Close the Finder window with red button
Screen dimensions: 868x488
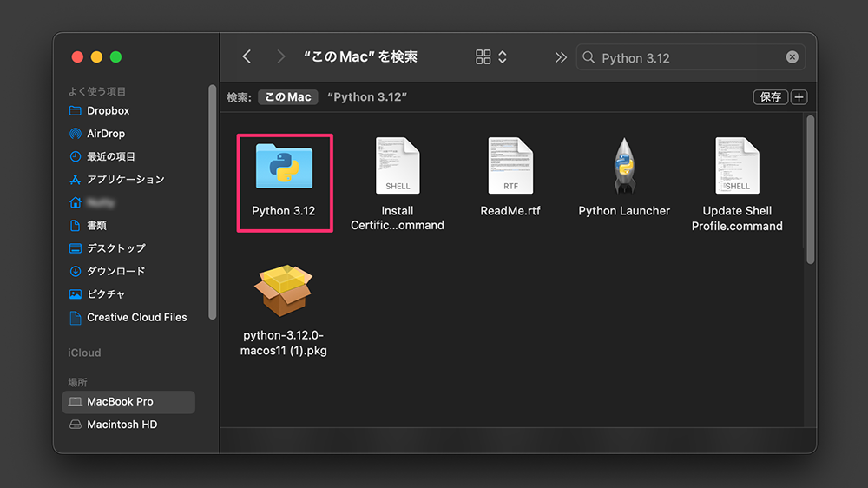[x=77, y=57]
